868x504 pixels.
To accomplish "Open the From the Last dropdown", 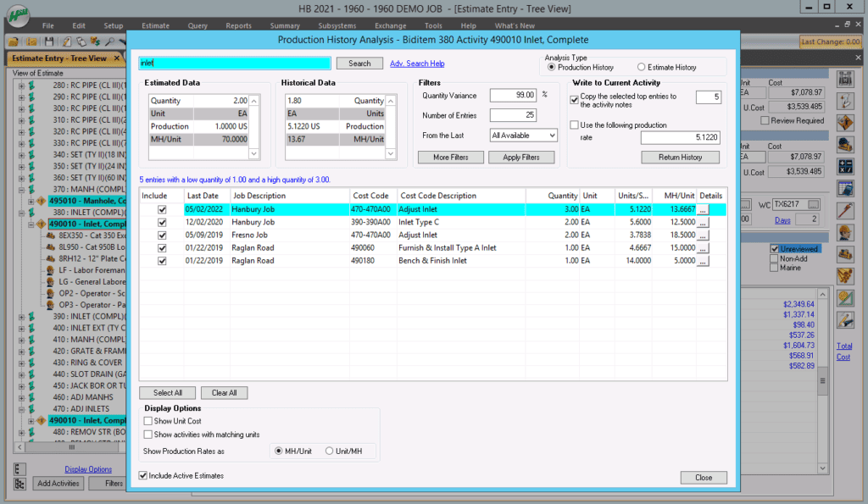I will (x=523, y=135).
